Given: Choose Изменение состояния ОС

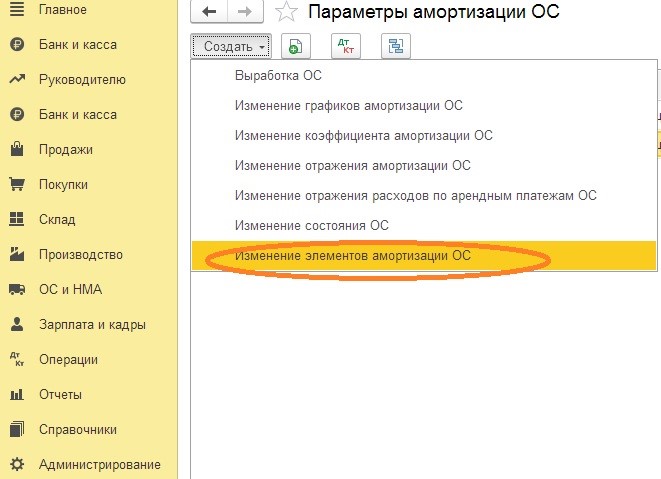Looking at the screenshot, I should pyautogui.click(x=424, y=225).
